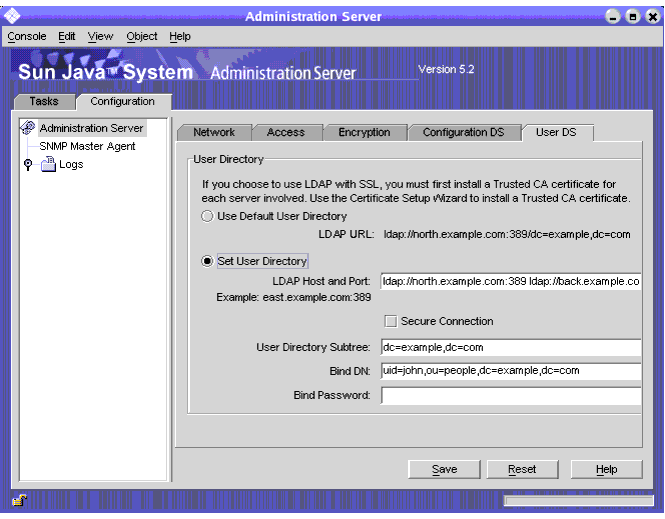Open the View menu

101,36
